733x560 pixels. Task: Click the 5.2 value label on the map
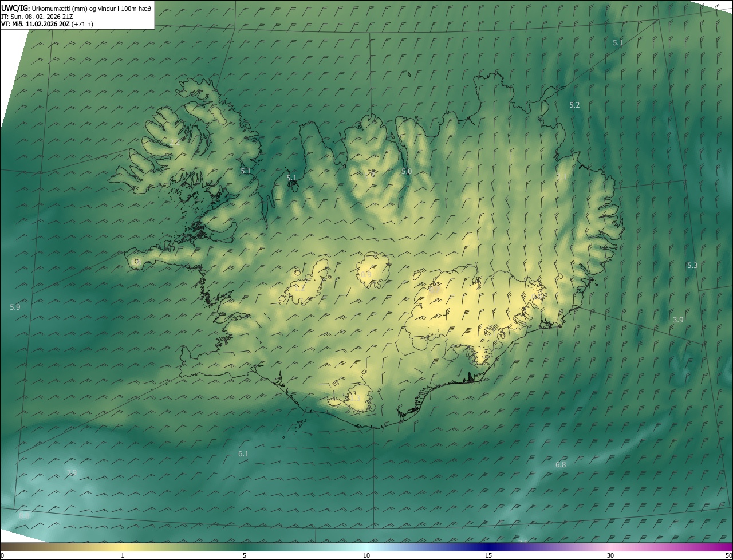[574, 105]
